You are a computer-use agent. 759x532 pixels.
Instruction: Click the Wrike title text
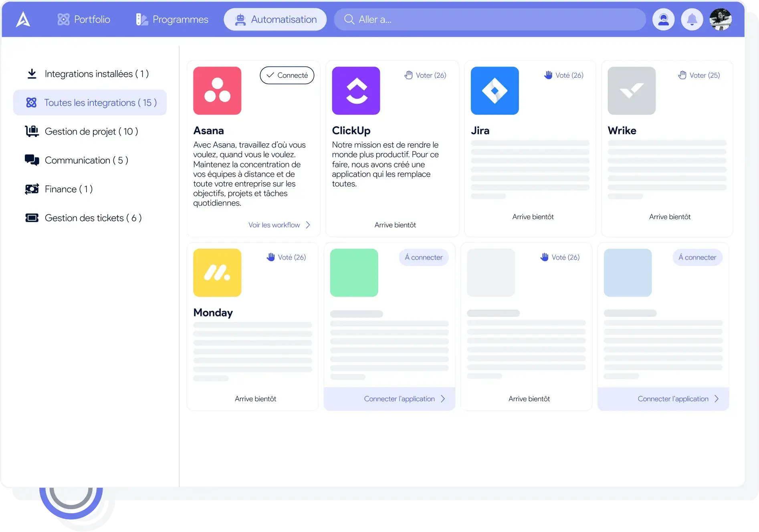pyautogui.click(x=622, y=131)
